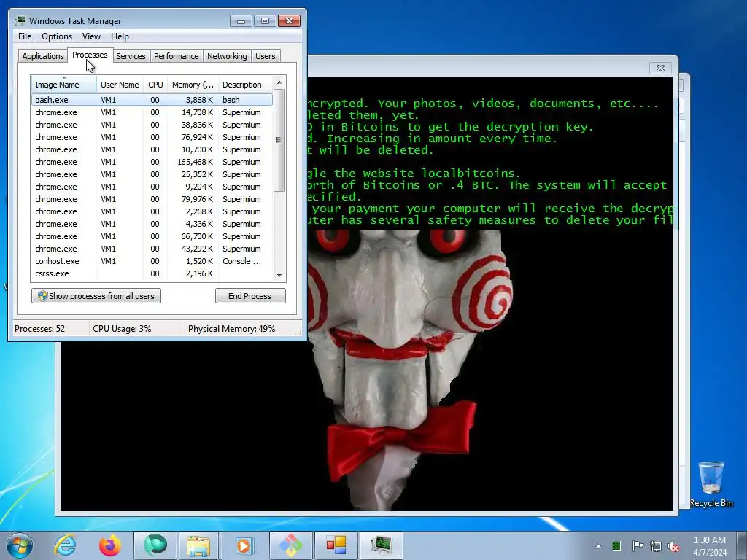Select chrome.exe process using 38,836 K

coord(152,125)
